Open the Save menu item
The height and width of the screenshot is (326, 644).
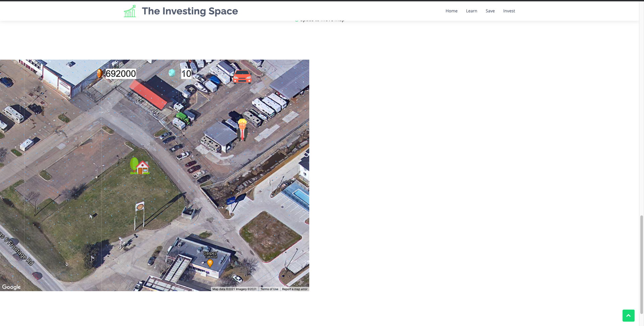[490, 11]
